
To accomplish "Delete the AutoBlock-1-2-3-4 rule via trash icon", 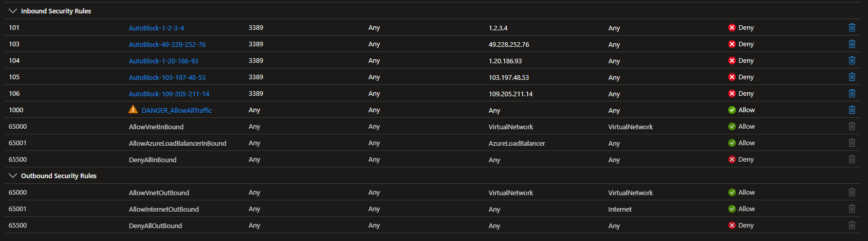I will click(x=852, y=28).
